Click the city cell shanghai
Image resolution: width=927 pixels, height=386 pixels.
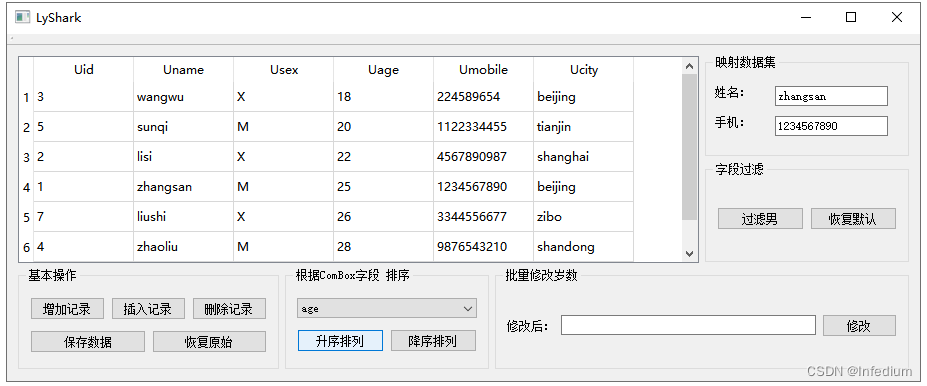pos(583,157)
